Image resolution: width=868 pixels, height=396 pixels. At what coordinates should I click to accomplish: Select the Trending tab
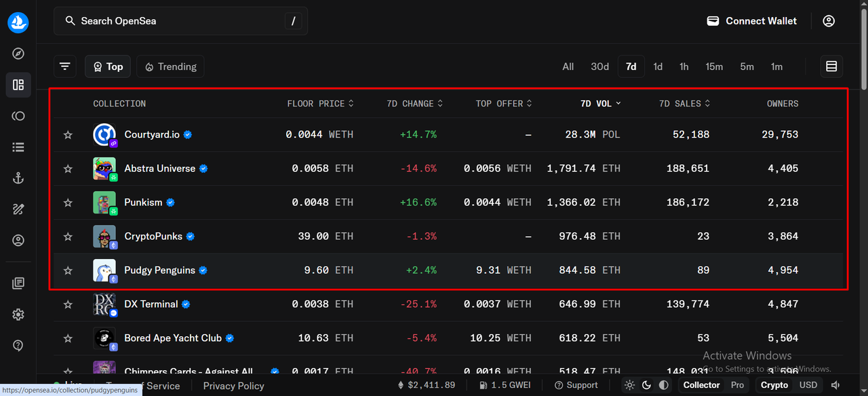click(170, 66)
